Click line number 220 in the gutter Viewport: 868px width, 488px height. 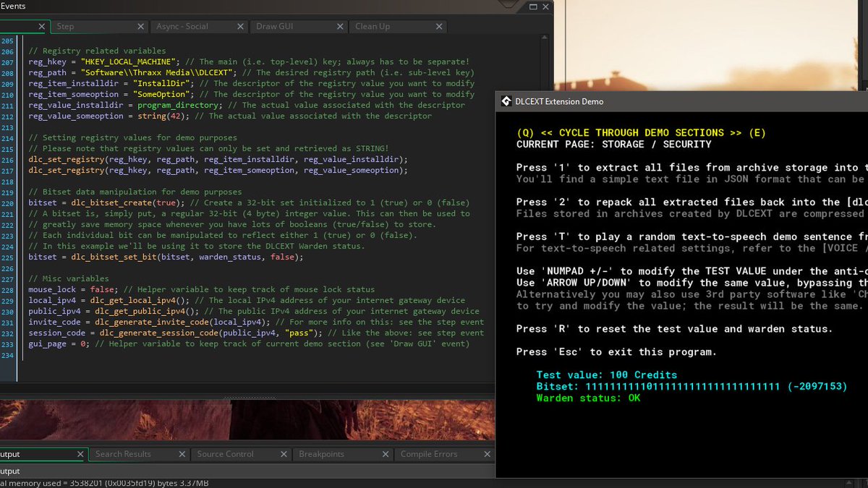click(x=7, y=202)
